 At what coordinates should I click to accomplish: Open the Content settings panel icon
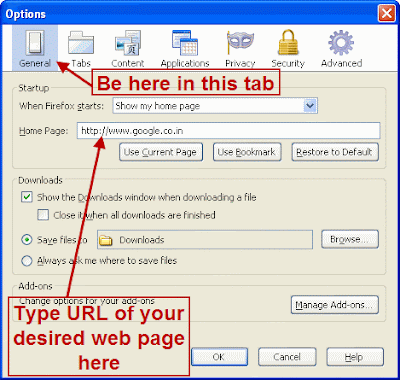pyautogui.click(x=128, y=42)
